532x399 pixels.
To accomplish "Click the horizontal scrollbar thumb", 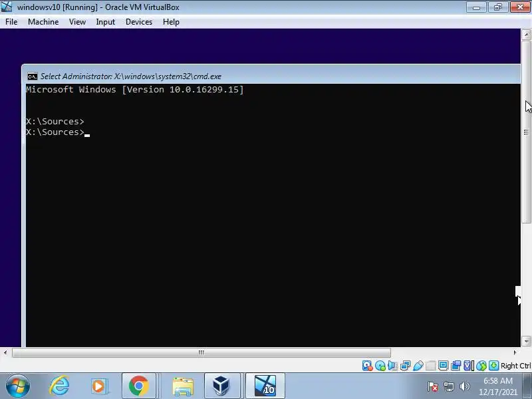I will (201, 352).
